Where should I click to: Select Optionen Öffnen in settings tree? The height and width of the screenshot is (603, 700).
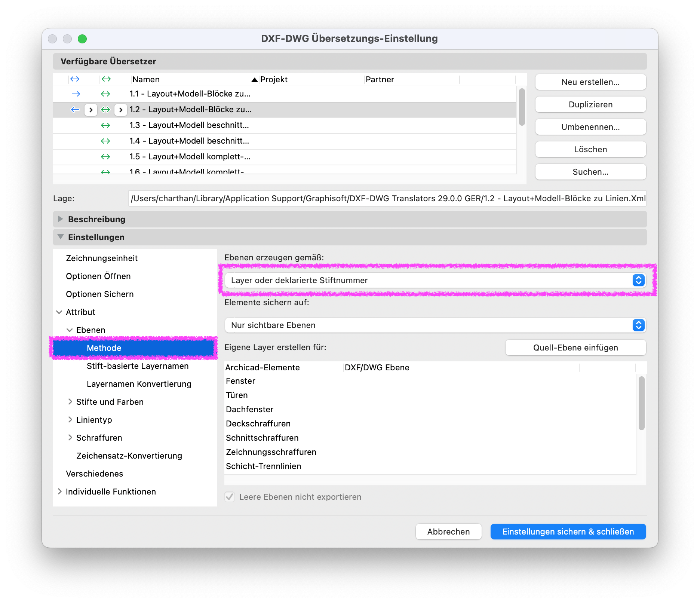pyautogui.click(x=98, y=276)
